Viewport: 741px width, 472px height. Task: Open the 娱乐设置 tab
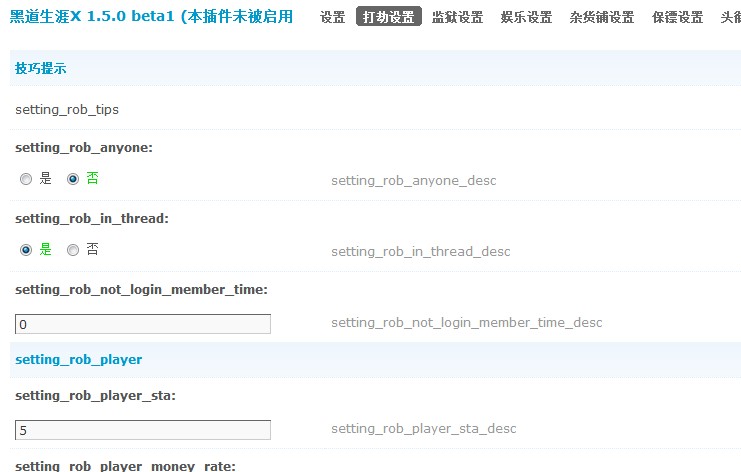526,17
